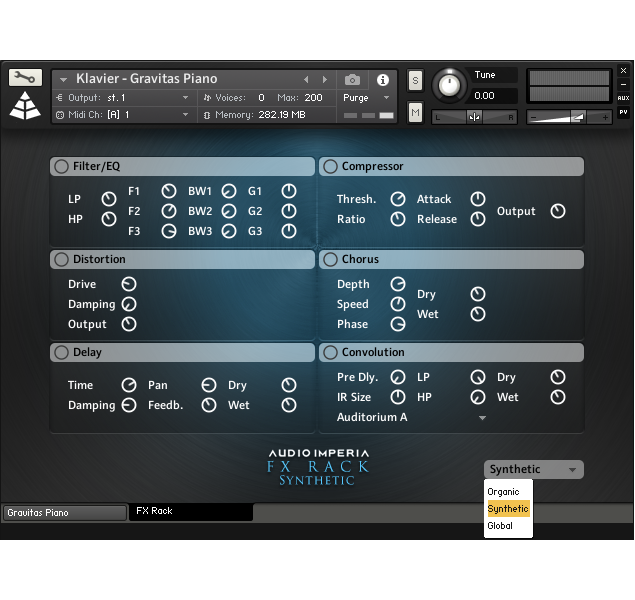Viewport: 635px width, 600px height.
Task: Switch to the FX Rack tab
Action: tap(191, 511)
